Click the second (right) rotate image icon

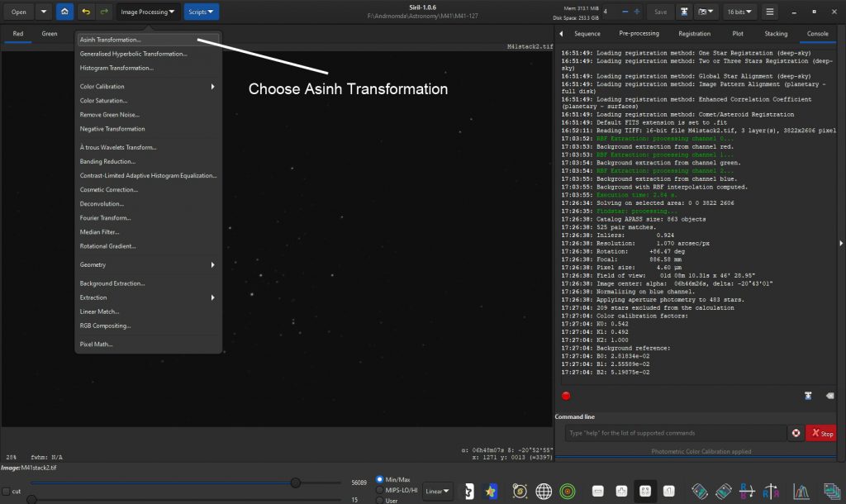723,491
